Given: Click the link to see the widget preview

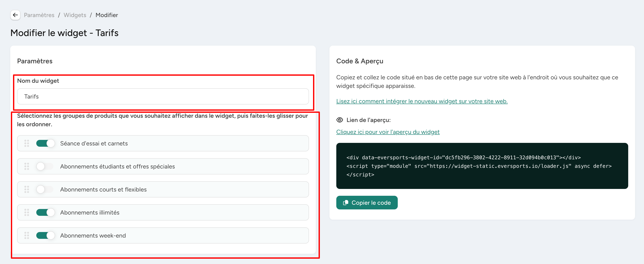Looking at the screenshot, I should (x=388, y=132).
